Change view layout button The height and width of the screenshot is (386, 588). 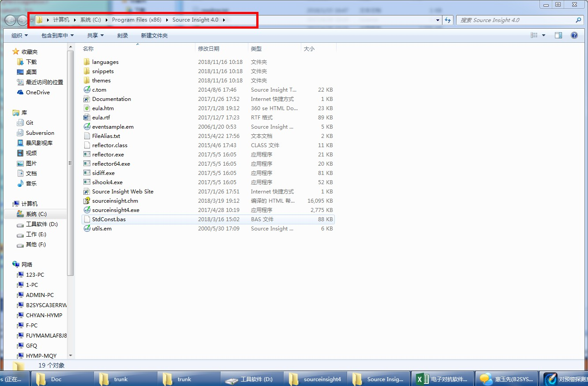click(534, 35)
